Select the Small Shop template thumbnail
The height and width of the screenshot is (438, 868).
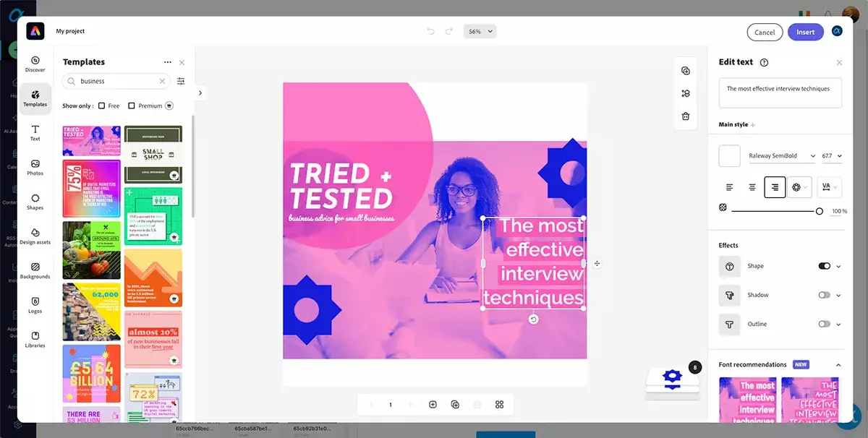pyautogui.click(x=153, y=154)
